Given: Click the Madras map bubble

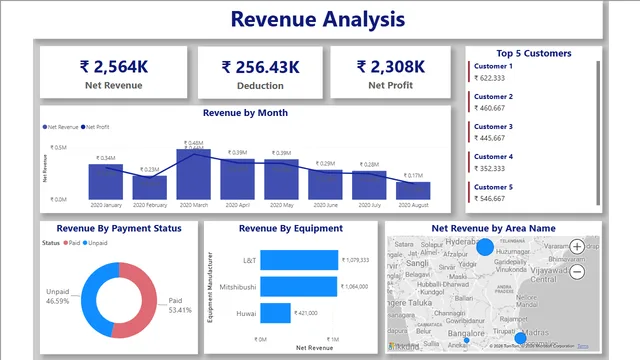Looking at the screenshot, I should (520, 338).
